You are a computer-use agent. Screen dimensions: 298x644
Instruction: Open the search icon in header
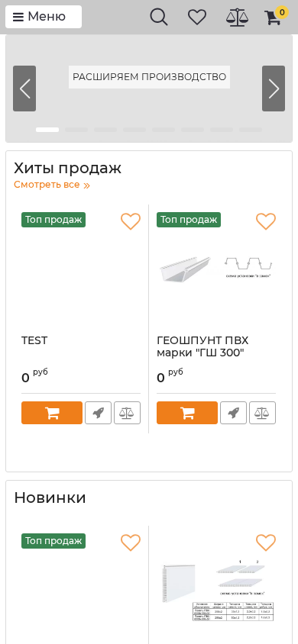tap(159, 17)
